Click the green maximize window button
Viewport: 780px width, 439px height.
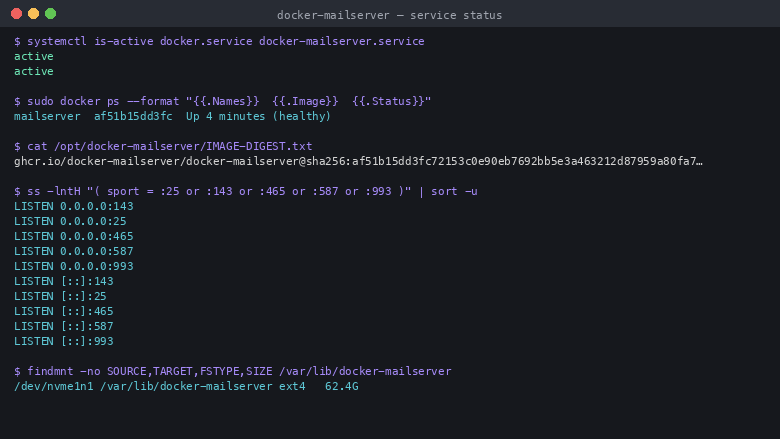click(50, 13)
